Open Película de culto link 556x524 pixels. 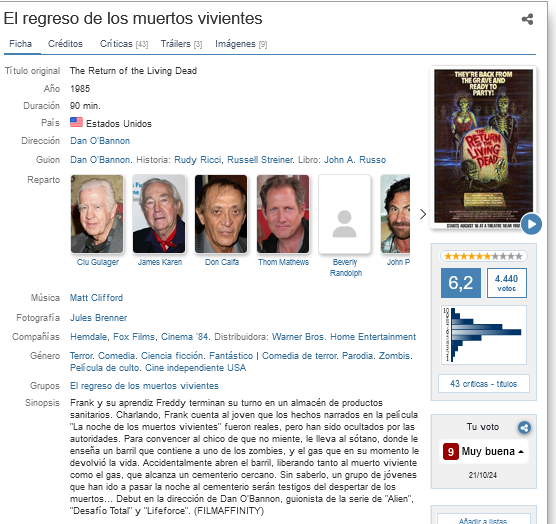click(105, 368)
